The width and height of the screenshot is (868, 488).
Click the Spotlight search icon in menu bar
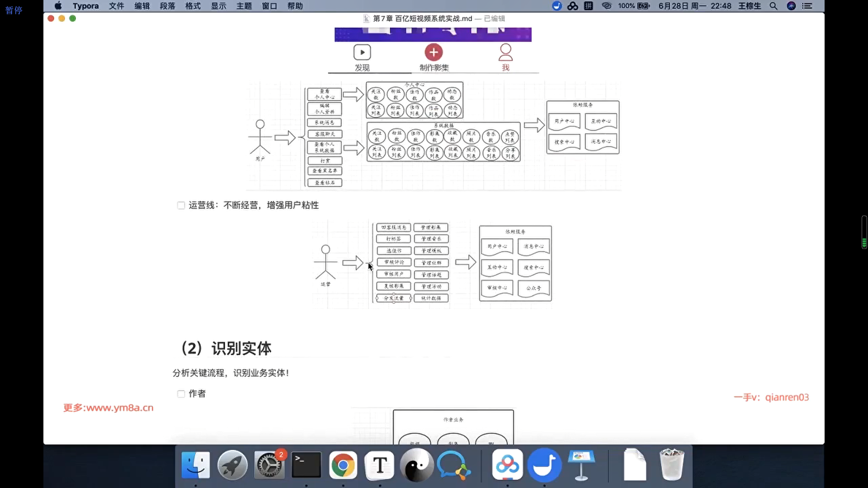click(x=774, y=6)
